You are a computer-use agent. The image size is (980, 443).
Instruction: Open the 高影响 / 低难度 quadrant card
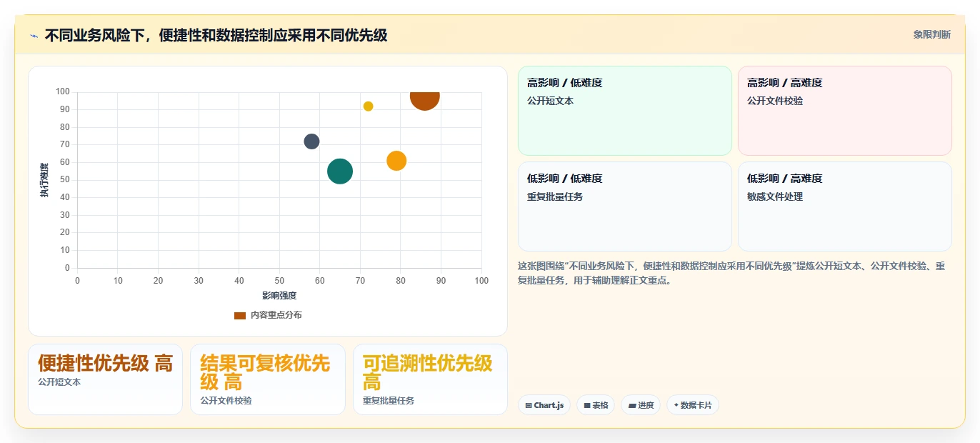(x=625, y=111)
